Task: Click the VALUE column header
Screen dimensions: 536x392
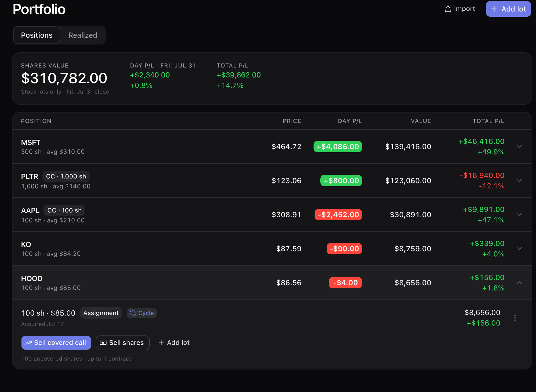Action: [x=421, y=121]
